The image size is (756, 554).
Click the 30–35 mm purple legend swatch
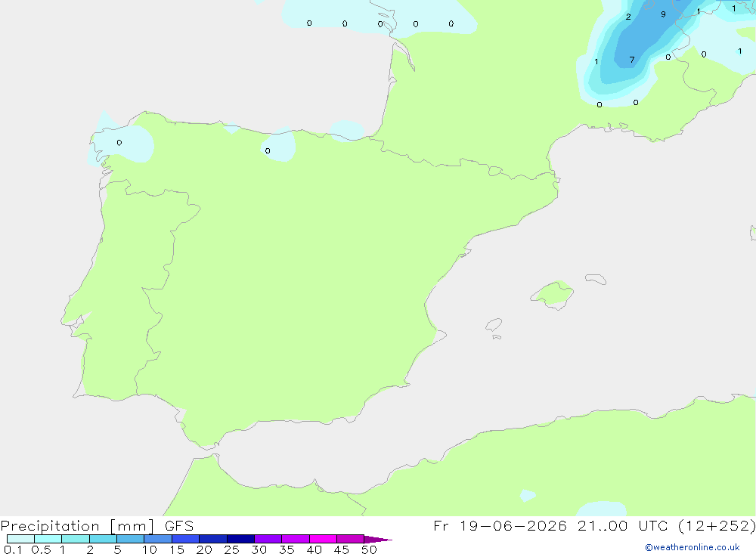(x=268, y=539)
